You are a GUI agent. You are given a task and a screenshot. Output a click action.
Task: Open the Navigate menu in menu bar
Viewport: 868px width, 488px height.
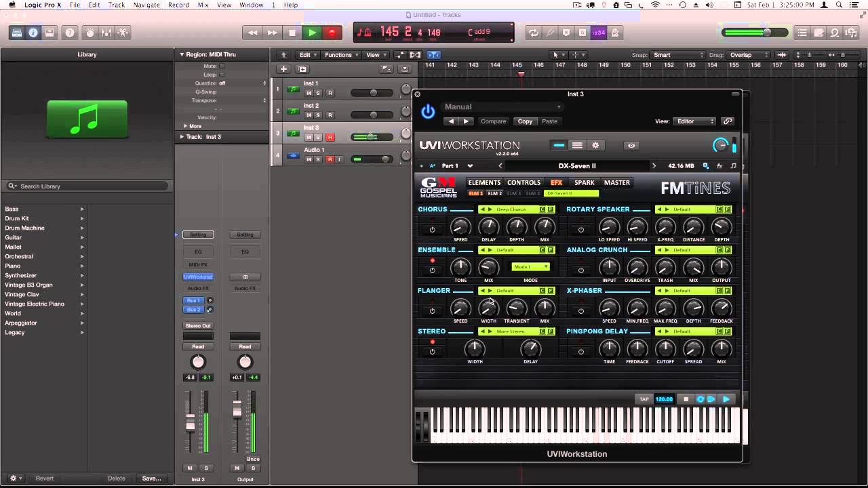click(146, 5)
